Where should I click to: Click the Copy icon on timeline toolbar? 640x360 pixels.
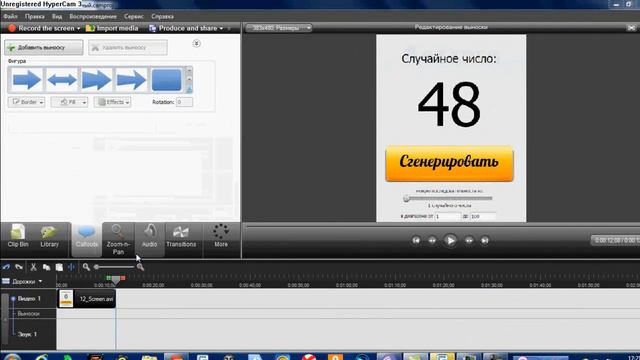pyautogui.click(x=46, y=267)
